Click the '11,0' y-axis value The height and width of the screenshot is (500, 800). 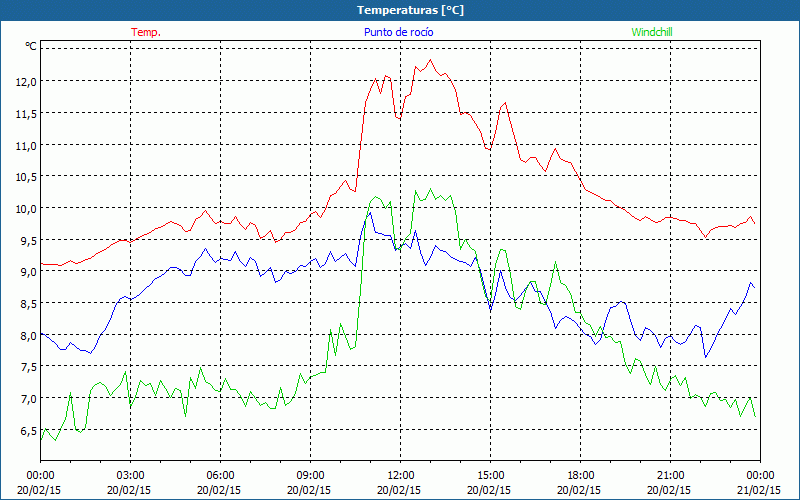tap(26, 146)
